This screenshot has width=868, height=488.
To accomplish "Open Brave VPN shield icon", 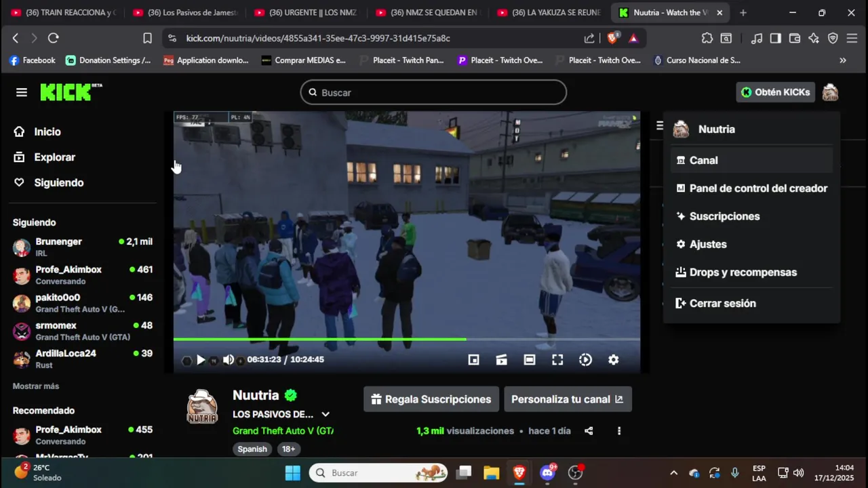I will [x=833, y=38].
